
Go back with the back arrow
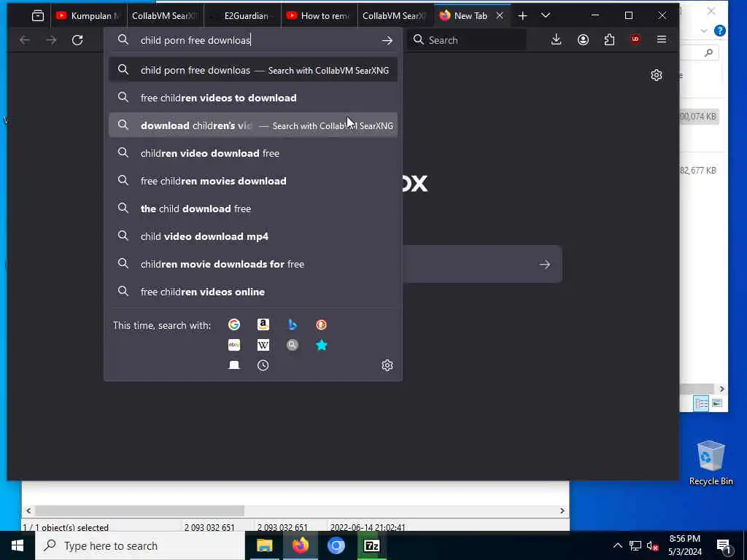25,40
